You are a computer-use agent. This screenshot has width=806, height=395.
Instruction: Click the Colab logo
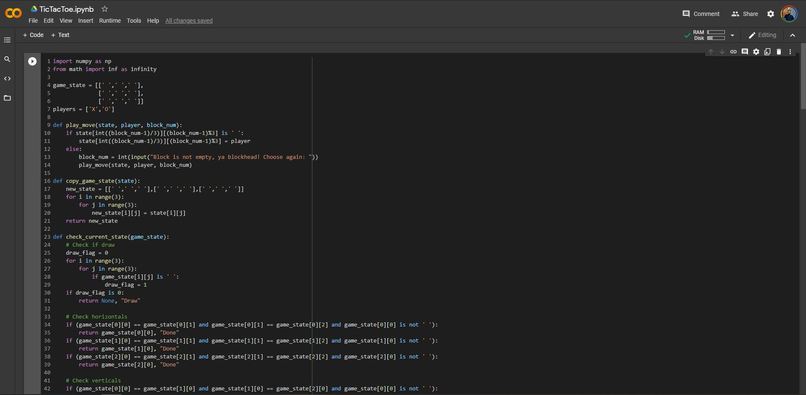(13, 14)
